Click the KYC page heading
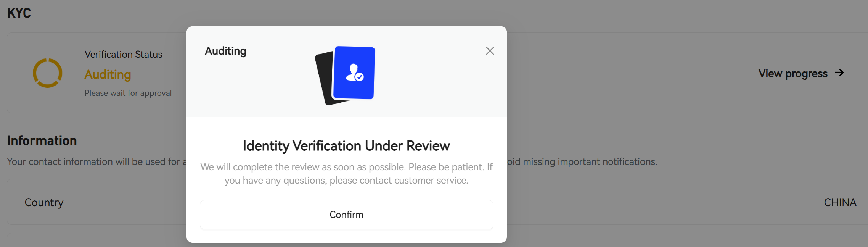Viewport: 868px width, 247px height. [19, 13]
